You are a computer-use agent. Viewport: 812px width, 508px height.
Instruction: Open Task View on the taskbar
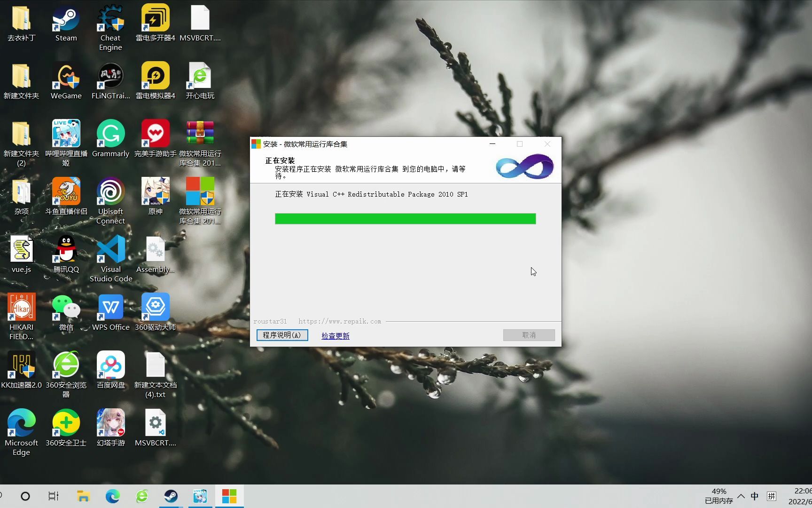54,496
